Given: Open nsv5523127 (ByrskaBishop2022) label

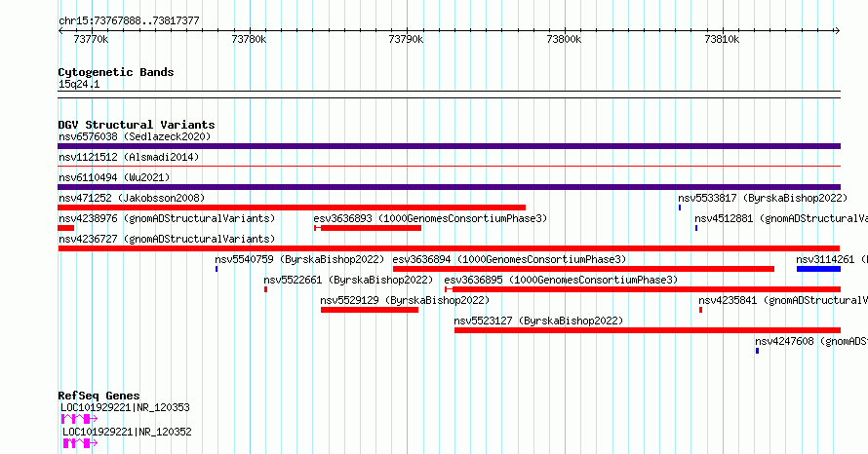Looking at the screenshot, I should pos(538,321).
